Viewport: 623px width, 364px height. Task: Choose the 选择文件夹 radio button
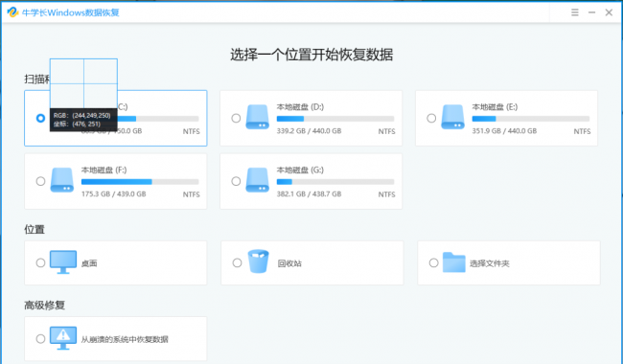click(434, 262)
